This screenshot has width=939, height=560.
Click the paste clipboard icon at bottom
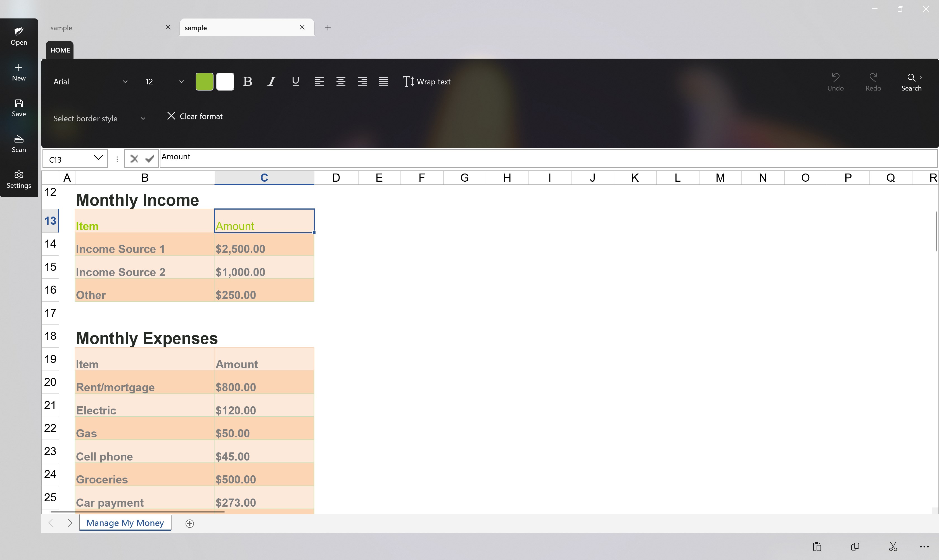click(x=817, y=546)
